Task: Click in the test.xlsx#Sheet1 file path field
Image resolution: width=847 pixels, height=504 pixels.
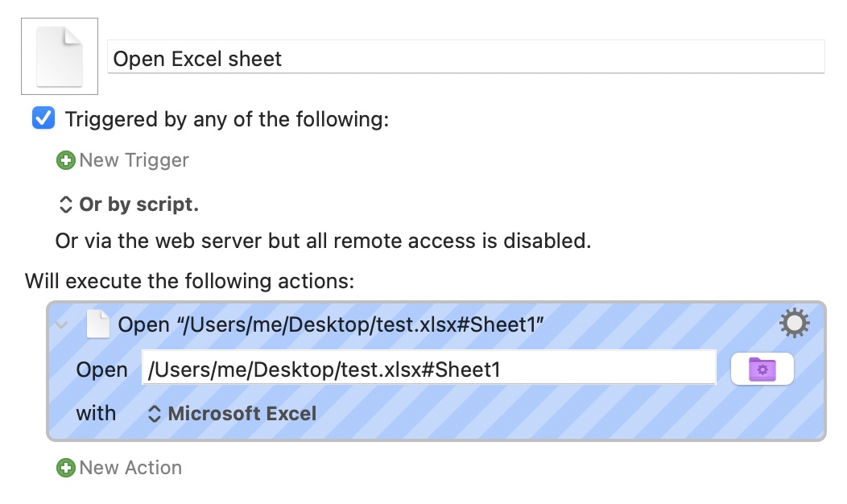Action: [429, 369]
